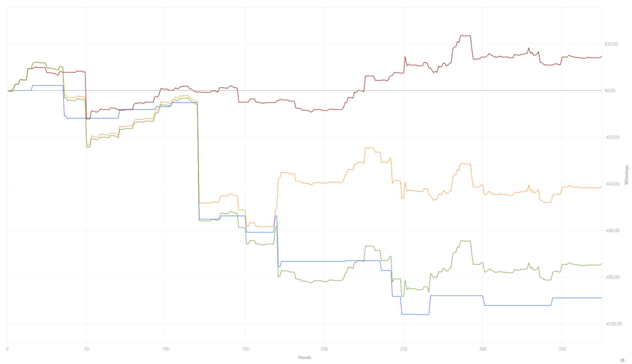The image size is (632, 364).
Task: Click the -€100,00 y-axis label
Action: 613,324
